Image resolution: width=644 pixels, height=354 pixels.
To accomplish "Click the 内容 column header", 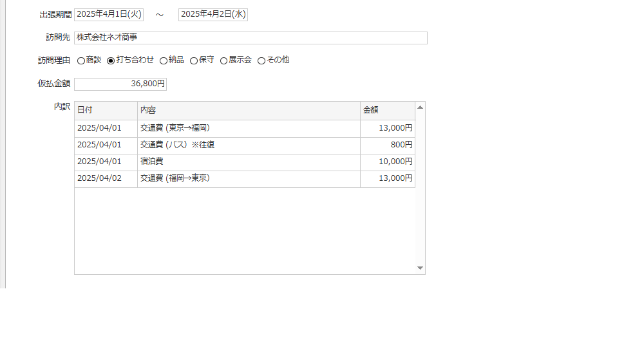I will tap(249, 111).
